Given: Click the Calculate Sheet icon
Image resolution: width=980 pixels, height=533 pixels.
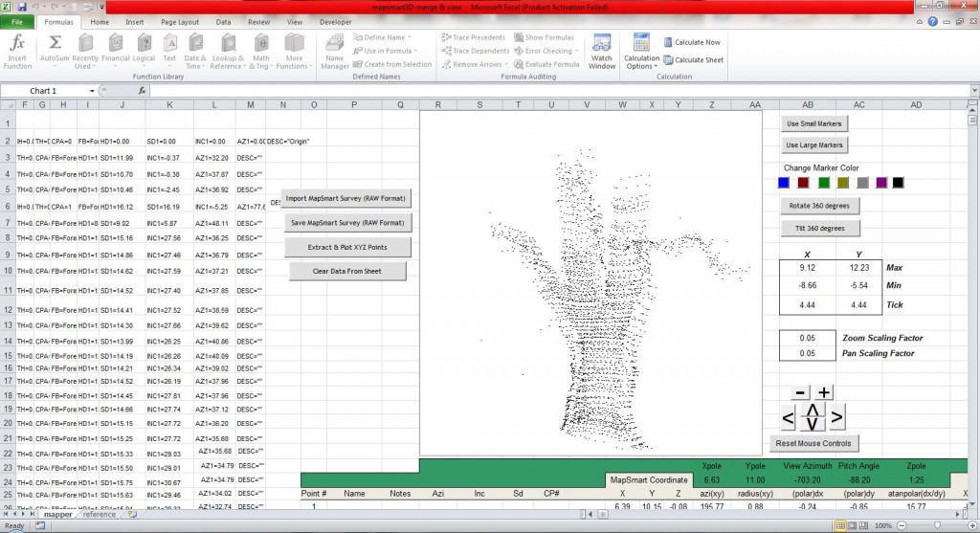Looking at the screenshot, I should [669, 59].
